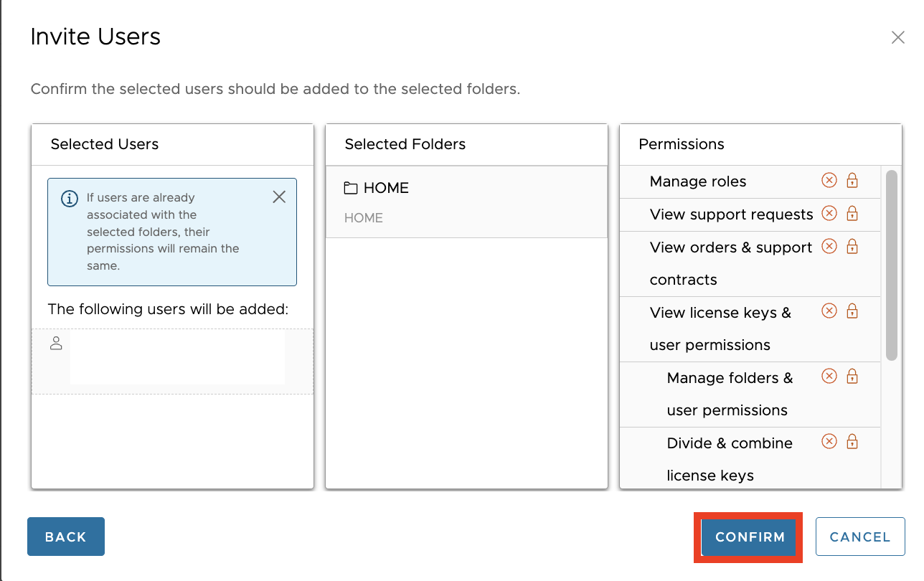
Task: Dismiss the blue info alert
Action: point(279,197)
